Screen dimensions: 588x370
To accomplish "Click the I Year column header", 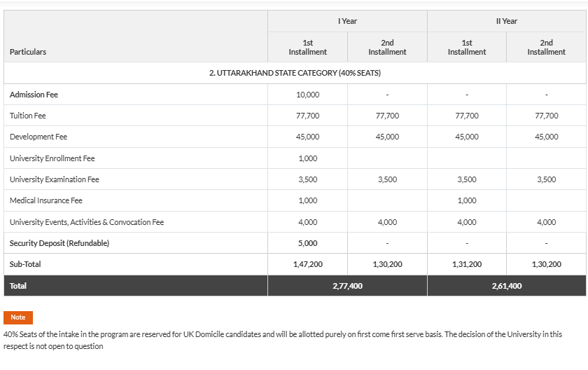I will pyautogui.click(x=347, y=21).
